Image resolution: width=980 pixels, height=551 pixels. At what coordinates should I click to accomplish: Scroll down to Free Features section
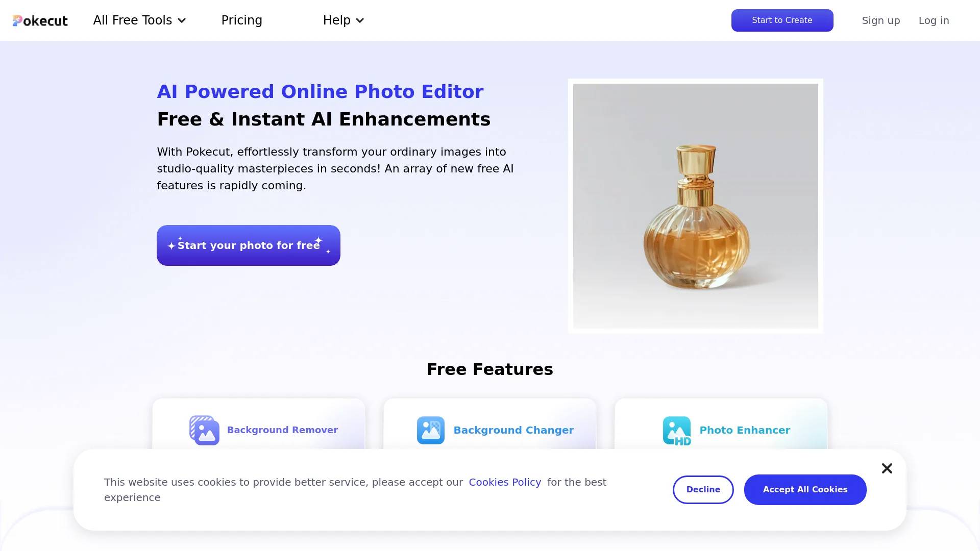coord(490,369)
